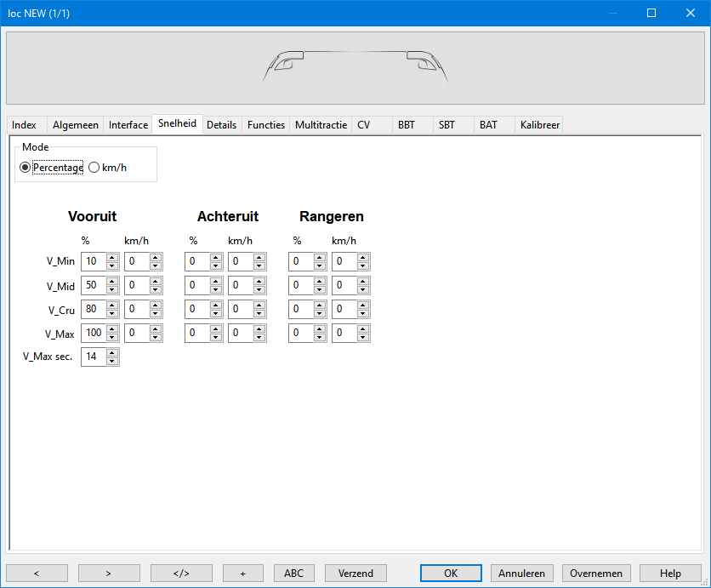Open the CV tab
The image size is (711, 588).
pos(363,125)
